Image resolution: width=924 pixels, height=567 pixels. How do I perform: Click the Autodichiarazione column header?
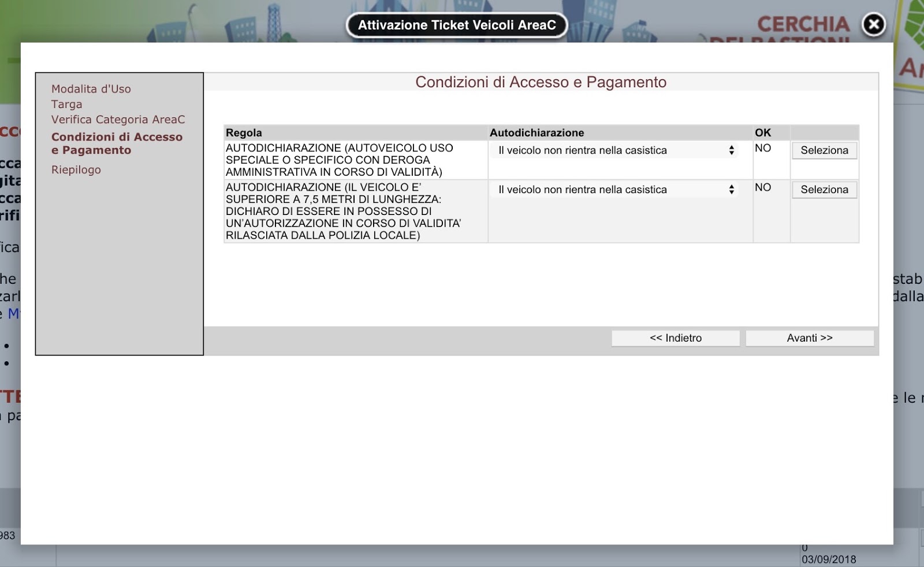tap(537, 133)
